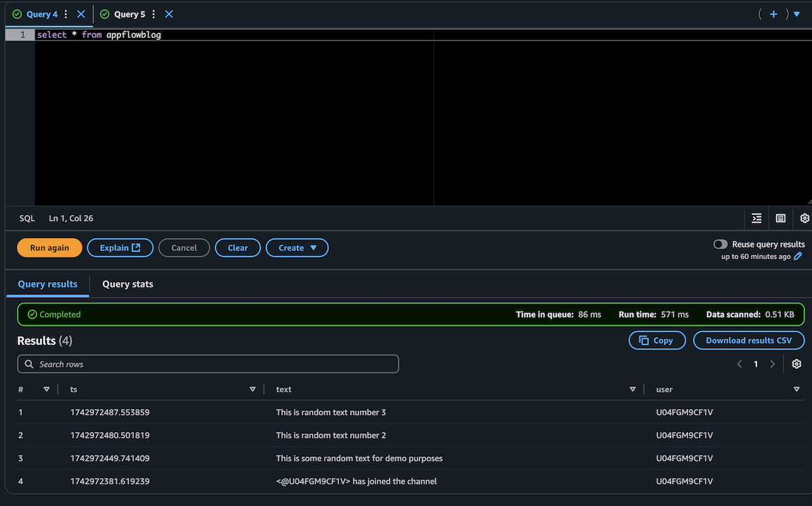Select the Query stats tab

point(128,284)
